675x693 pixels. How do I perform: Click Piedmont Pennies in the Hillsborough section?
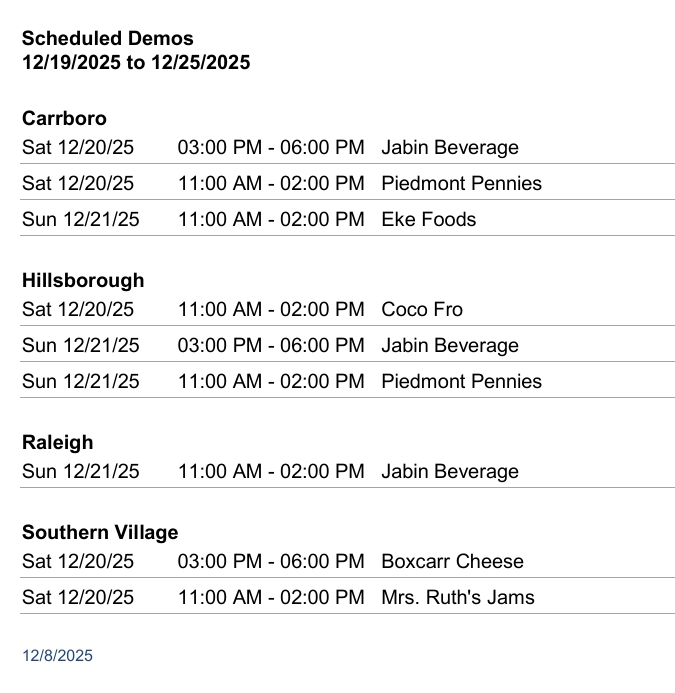coord(461,382)
